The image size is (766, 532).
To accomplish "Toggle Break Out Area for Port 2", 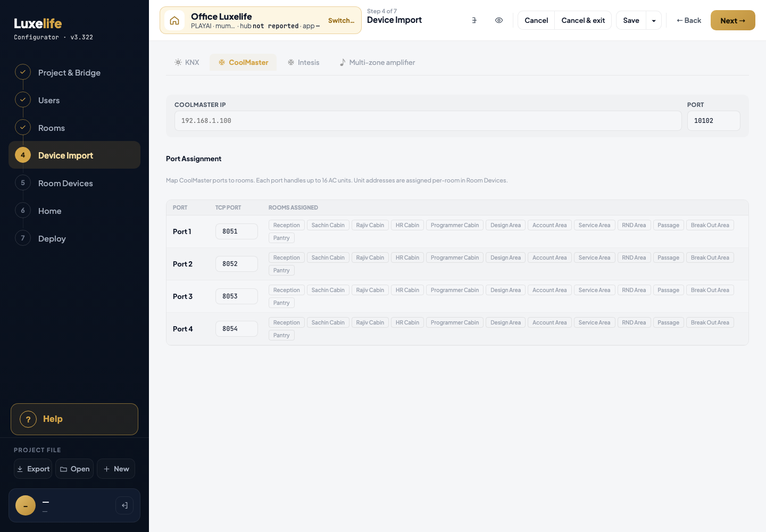I will click(x=710, y=257).
